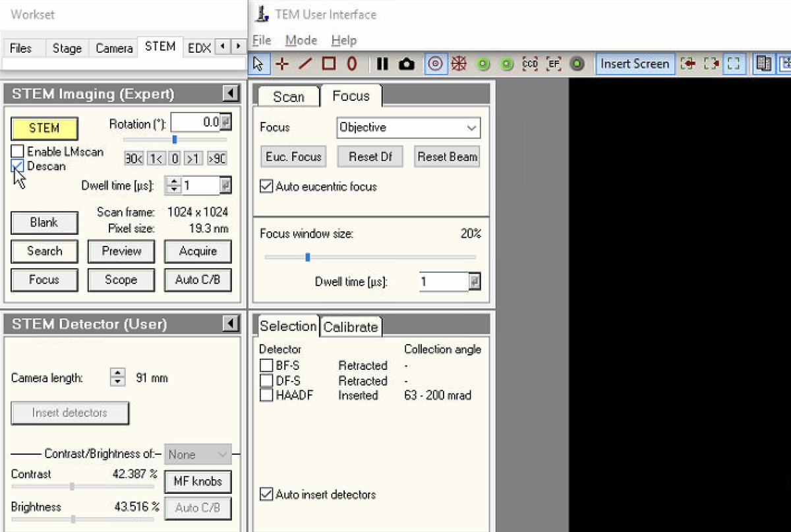Click the camera snapshot icon
Image resolution: width=791 pixels, height=532 pixels.
(405, 63)
